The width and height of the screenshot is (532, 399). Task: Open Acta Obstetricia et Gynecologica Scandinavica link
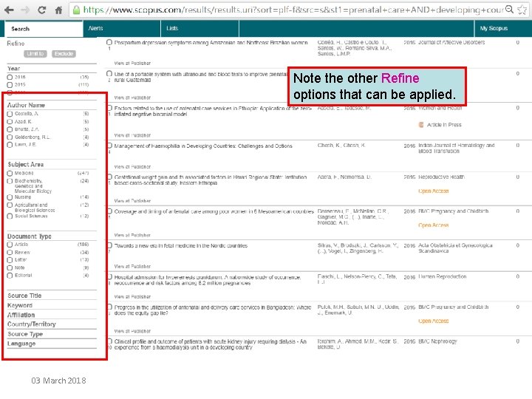[455, 248]
